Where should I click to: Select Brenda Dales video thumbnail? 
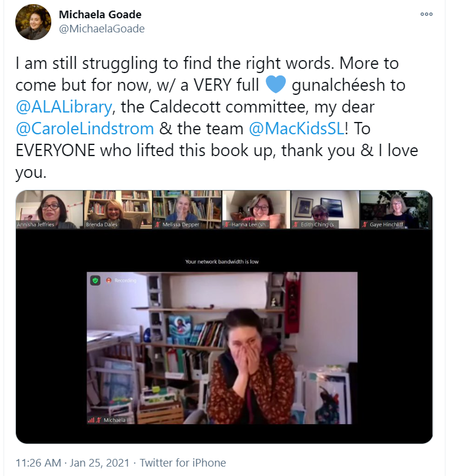[118, 210]
